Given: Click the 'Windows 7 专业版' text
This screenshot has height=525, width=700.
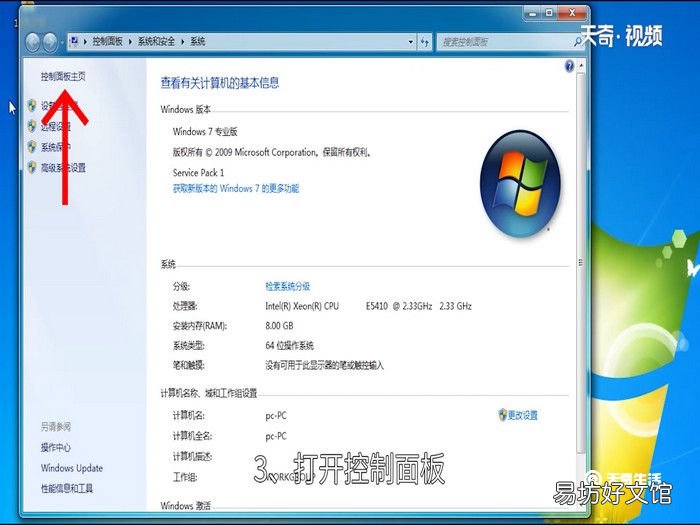Looking at the screenshot, I should coord(205,132).
